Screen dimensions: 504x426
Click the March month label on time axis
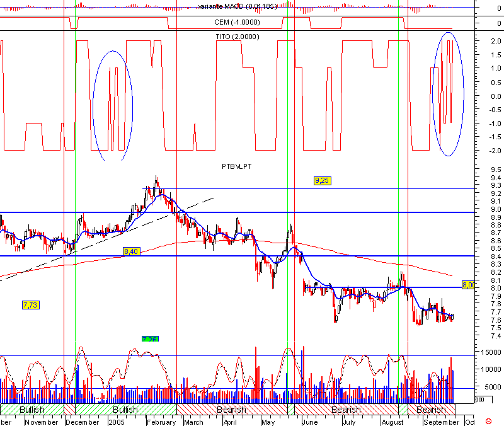click(x=194, y=422)
